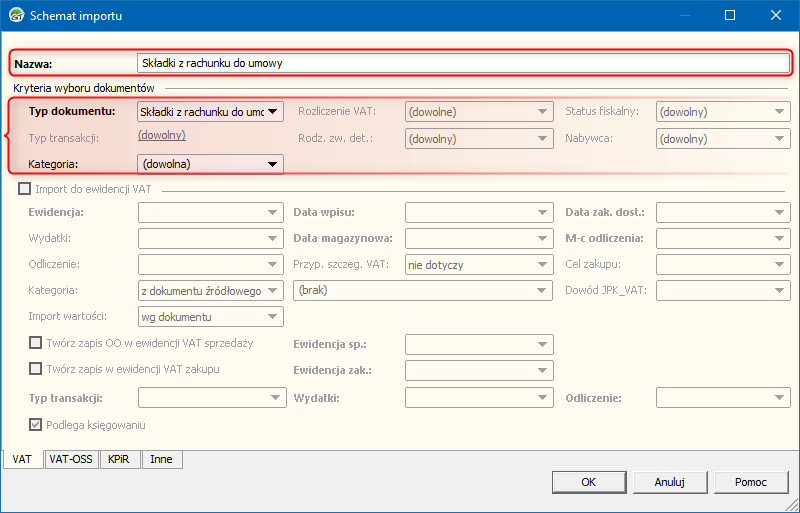Switch to the VAT tab
This screenshot has height=513, width=800.
[x=22, y=459]
